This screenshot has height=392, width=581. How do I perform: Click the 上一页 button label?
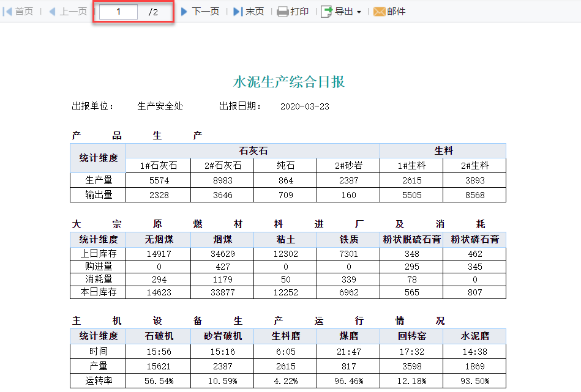(x=73, y=12)
